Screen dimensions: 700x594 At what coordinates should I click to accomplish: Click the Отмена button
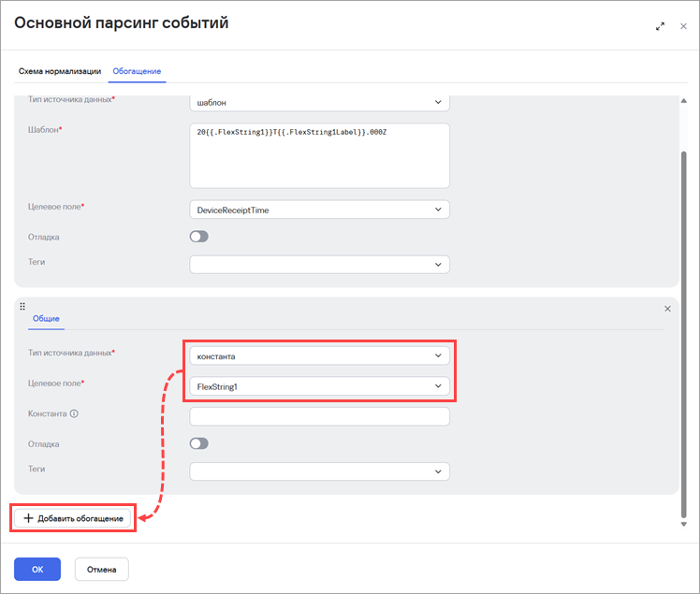point(102,570)
